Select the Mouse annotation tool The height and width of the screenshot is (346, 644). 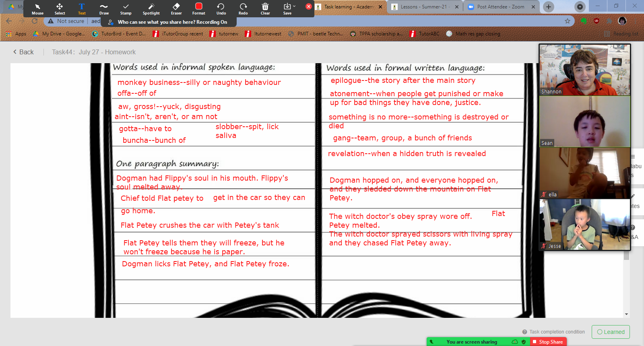37,9
